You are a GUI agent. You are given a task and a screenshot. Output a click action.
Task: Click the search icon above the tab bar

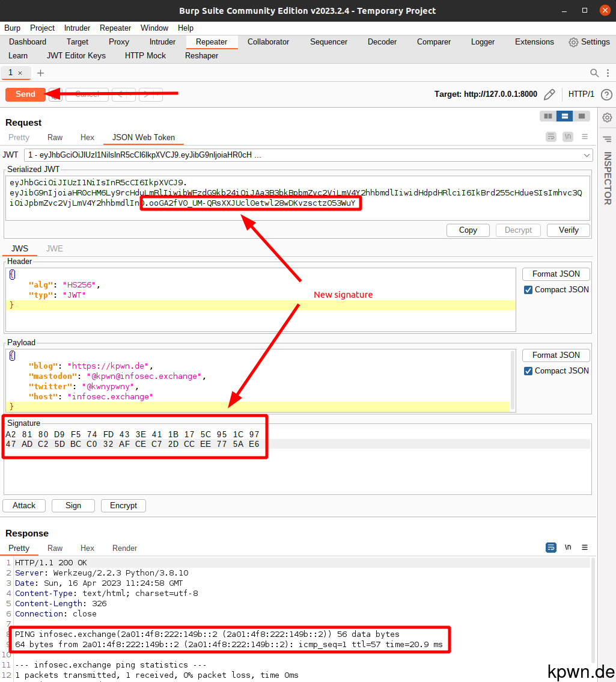pos(593,72)
